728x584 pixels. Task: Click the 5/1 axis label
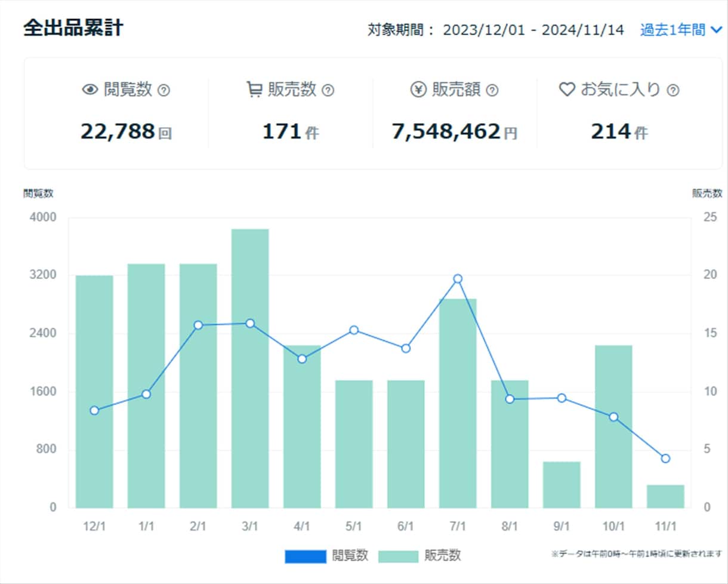point(354,527)
